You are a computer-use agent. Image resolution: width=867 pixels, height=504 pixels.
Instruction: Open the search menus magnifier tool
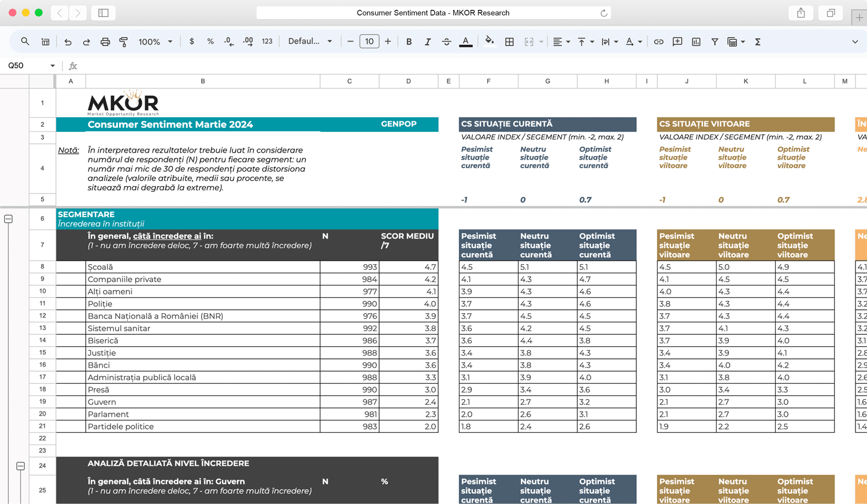tap(25, 42)
